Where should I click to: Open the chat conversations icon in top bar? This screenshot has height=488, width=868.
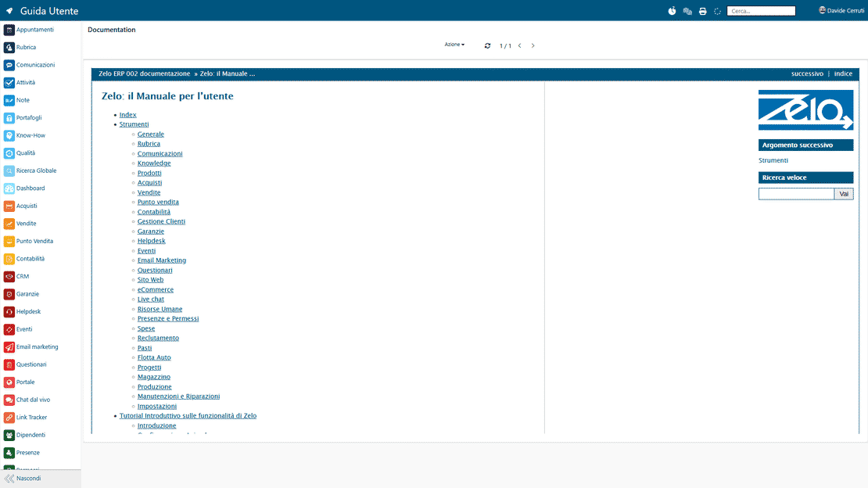687,11
